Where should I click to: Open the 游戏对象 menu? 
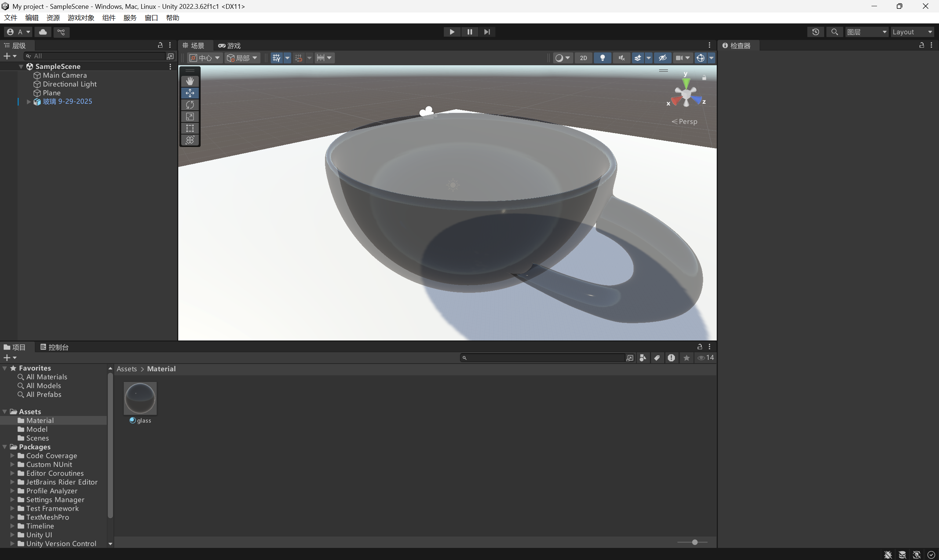(x=81, y=18)
